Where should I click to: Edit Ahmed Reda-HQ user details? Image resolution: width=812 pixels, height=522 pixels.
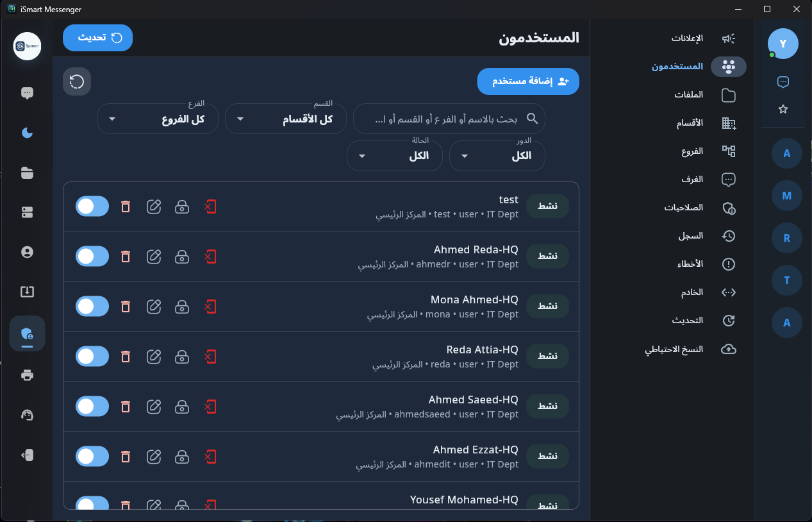[154, 257]
